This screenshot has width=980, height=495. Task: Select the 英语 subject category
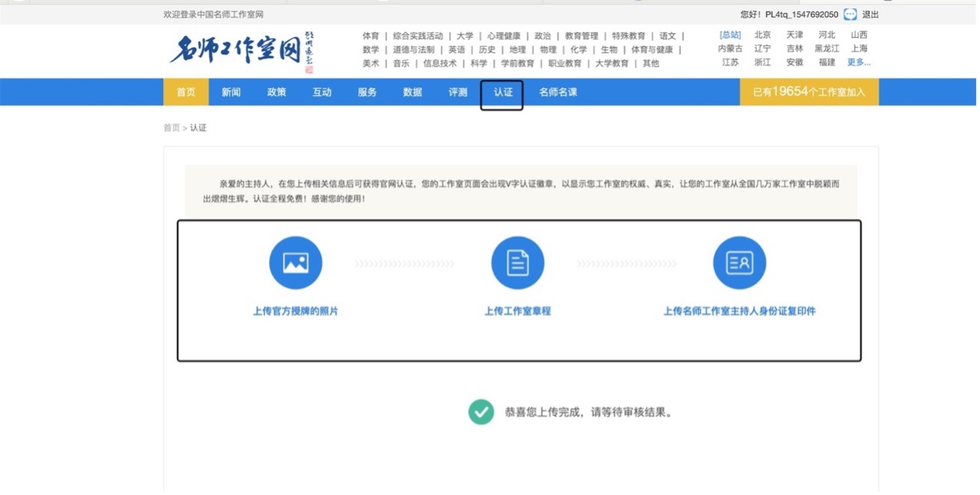coord(457,50)
